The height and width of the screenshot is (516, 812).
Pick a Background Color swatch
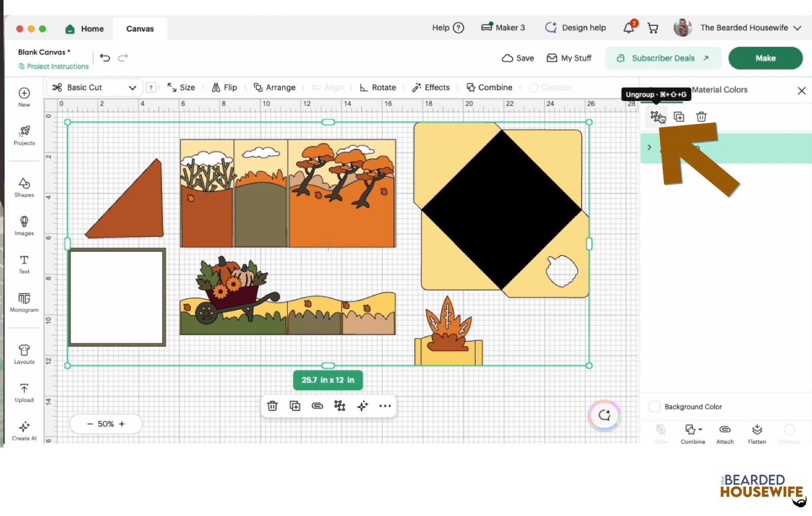pos(655,406)
